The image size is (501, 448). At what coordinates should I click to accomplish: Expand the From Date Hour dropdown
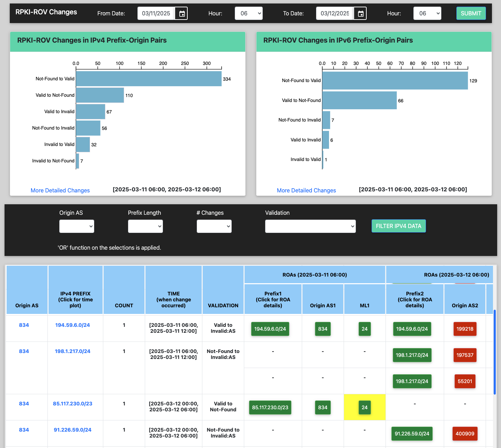point(248,14)
